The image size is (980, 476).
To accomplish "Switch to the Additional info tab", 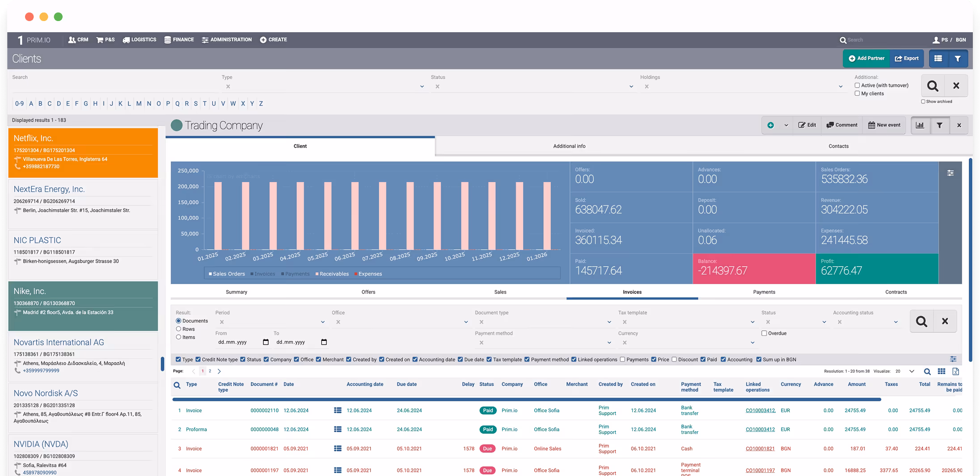I will tap(569, 146).
